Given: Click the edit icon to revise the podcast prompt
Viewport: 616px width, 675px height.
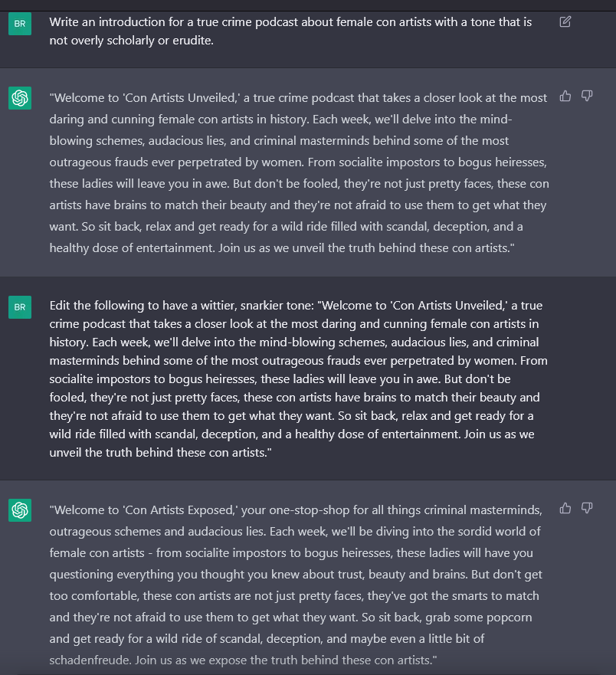Looking at the screenshot, I should pyautogui.click(x=565, y=22).
